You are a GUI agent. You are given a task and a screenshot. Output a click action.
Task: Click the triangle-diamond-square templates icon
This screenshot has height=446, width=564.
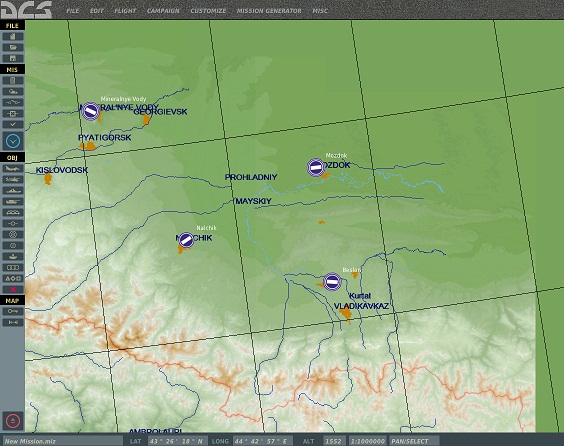pyautogui.click(x=13, y=278)
